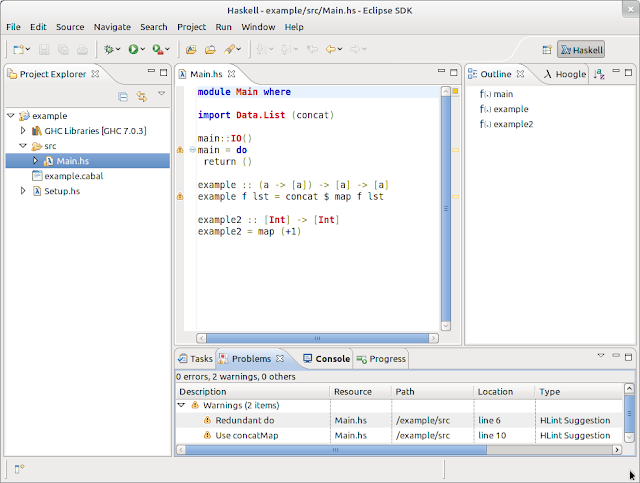The image size is (640, 483).
Task: Select the Use concatMap warning row
Action: click(x=400, y=435)
